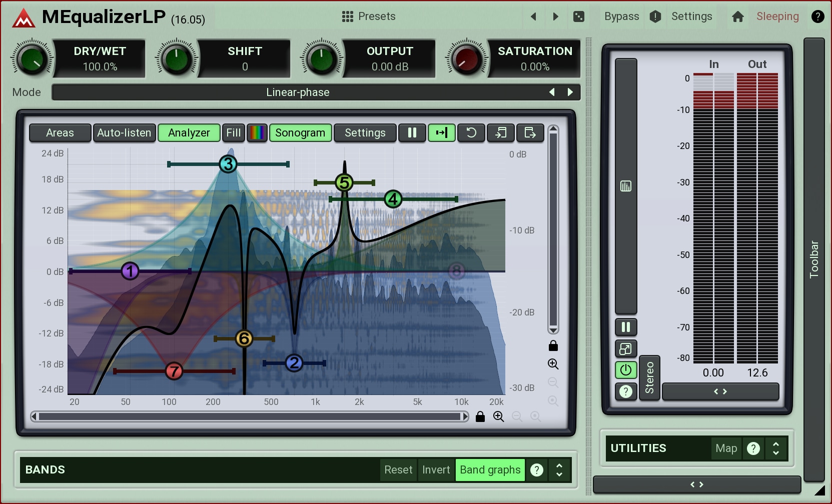Click the Sleeping status label
The height and width of the screenshot is (504, 832).
tap(777, 16)
